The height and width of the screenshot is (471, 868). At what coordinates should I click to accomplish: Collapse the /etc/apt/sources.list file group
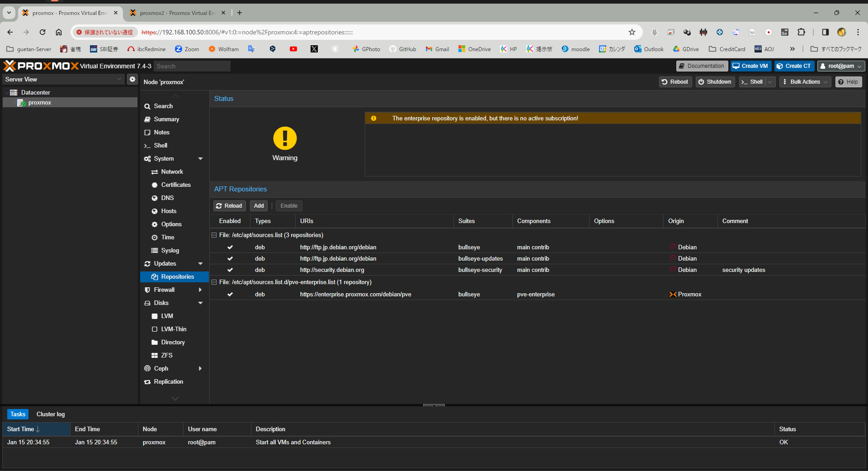pos(214,235)
